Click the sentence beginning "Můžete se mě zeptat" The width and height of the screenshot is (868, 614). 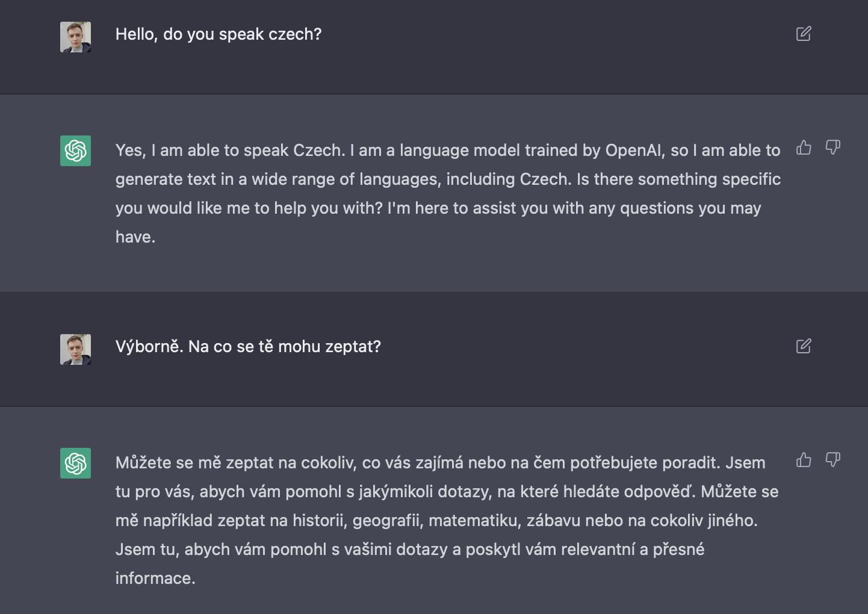[x=418, y=463]
